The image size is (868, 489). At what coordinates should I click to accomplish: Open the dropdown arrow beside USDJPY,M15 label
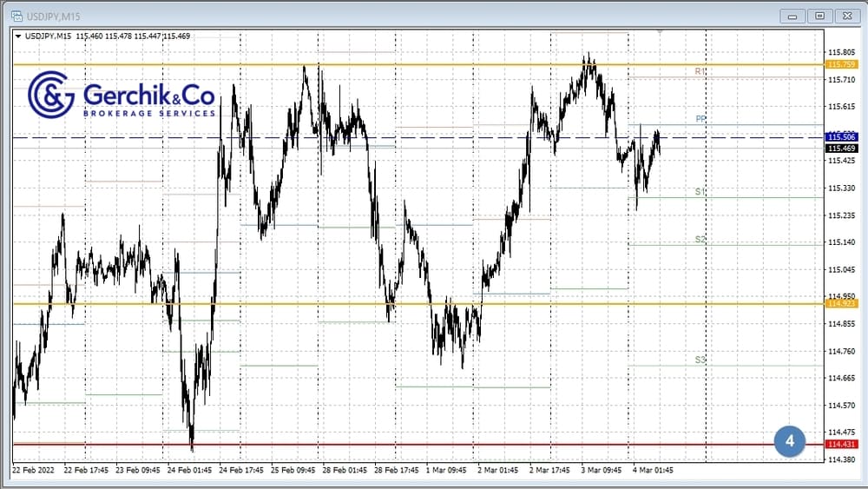pyautogui.click(x=19, y=36)
